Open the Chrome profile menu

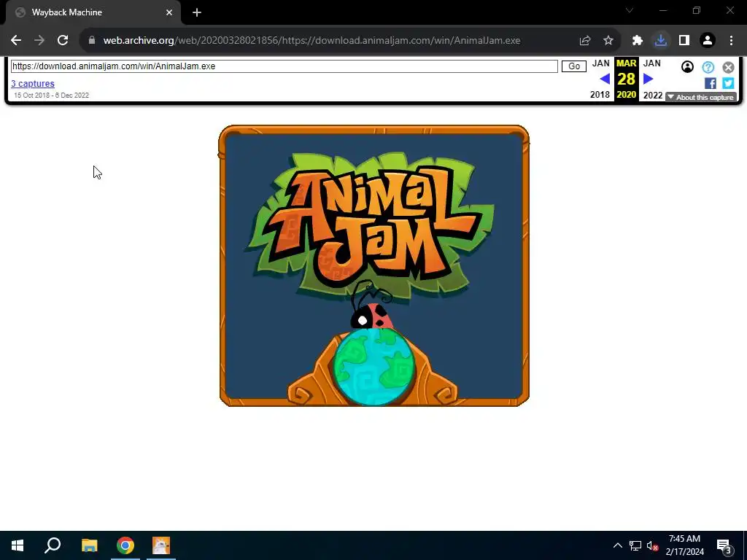pos(708,41)
